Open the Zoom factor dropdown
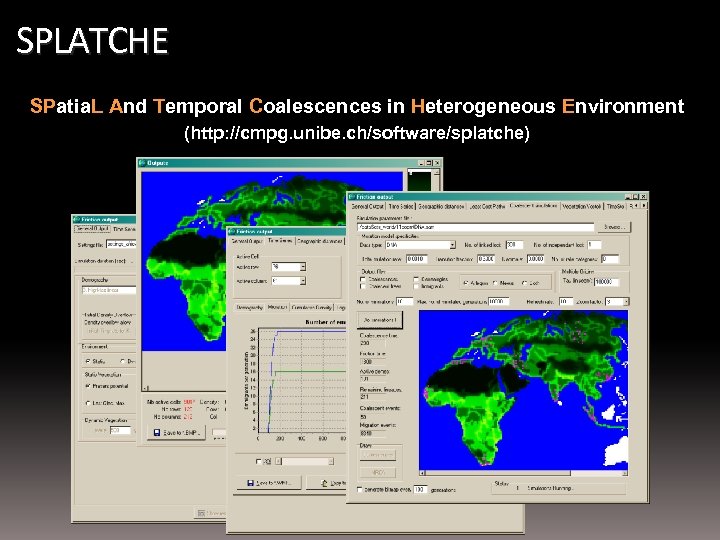 (x=626, y=302)
